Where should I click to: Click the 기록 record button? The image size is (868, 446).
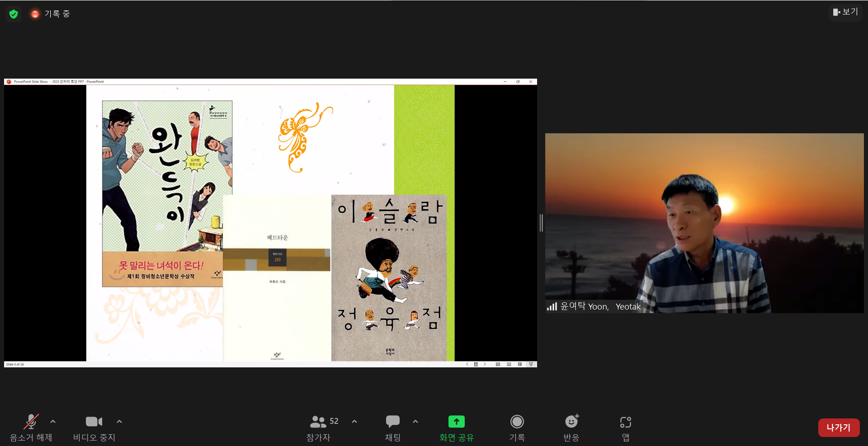click(517, 427)
